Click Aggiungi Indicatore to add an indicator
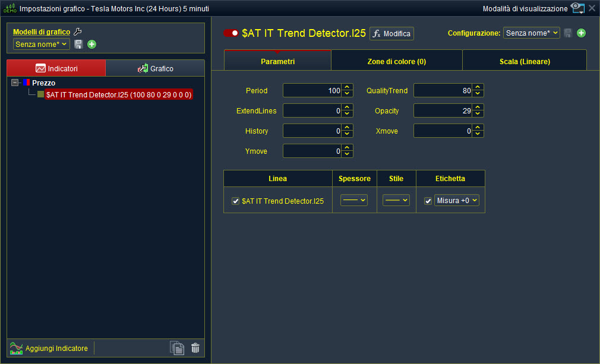The height and width of the screenshot is (364, 600). (49, 348)
